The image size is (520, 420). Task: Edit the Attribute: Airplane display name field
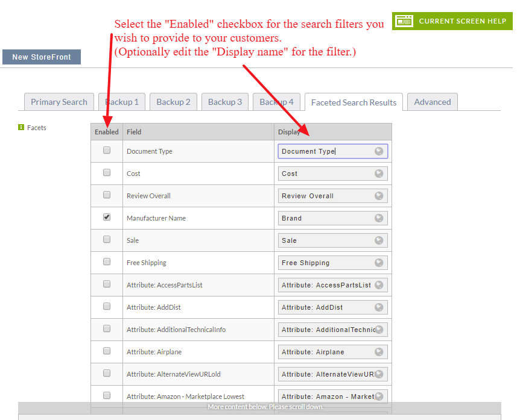[x=332, y=352]
